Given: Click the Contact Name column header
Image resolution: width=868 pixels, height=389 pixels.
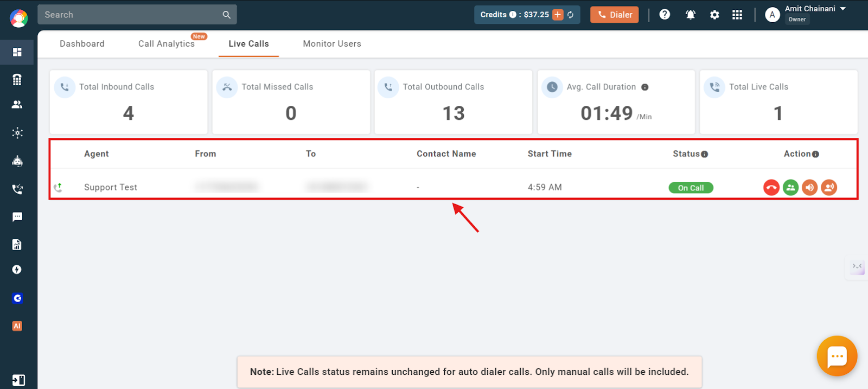Looking at the screenshot, I should coord(446,154).
